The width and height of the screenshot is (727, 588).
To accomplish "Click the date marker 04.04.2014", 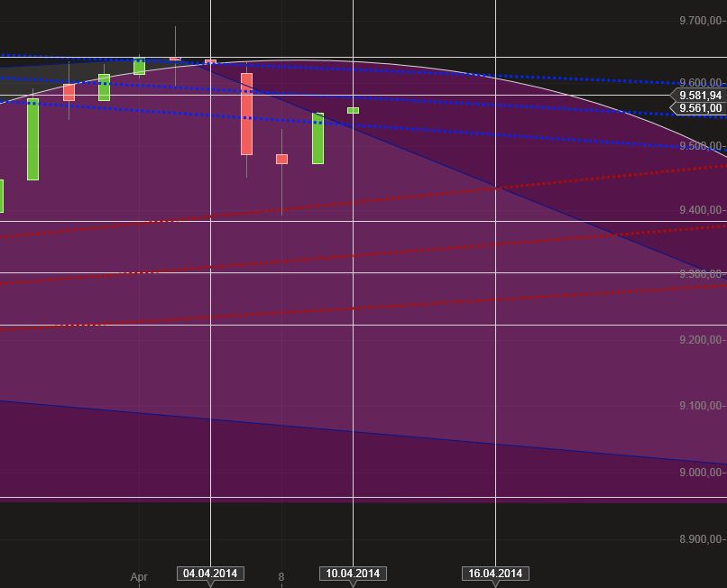I will point(210,572).
